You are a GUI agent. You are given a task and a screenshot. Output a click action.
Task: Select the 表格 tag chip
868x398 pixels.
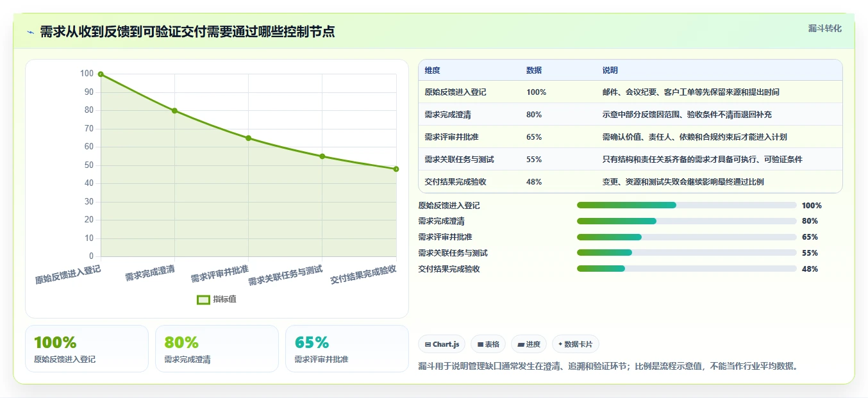(488, 344)
